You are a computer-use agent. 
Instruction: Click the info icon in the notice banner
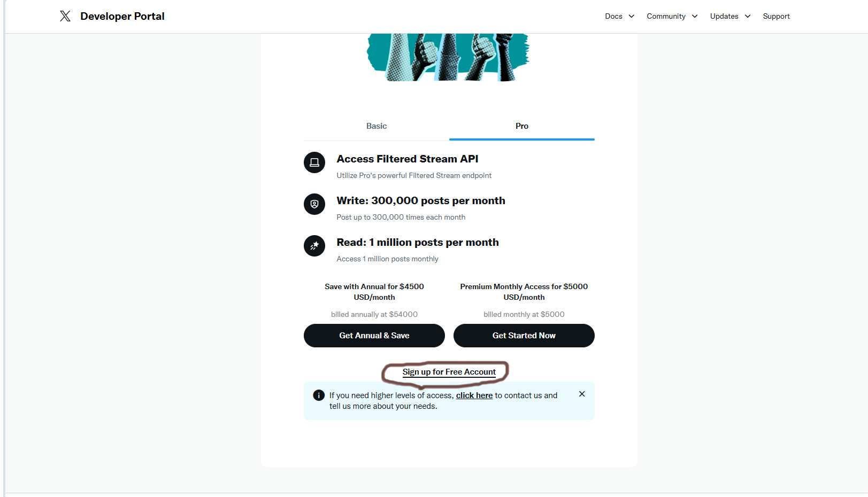(319, 395)
